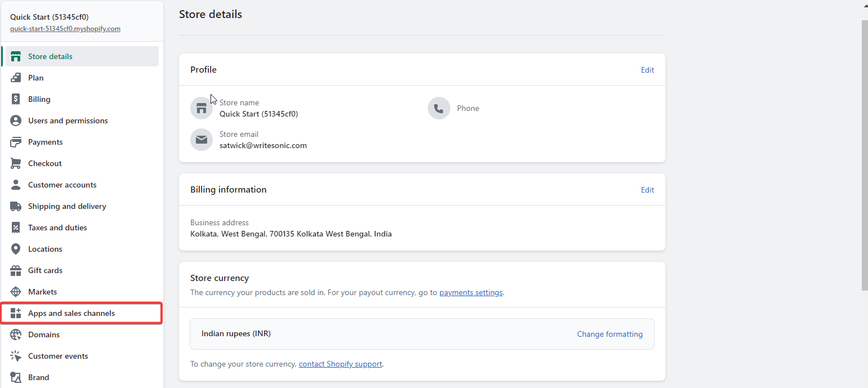Open the "Customer accounts" settings section
The height and width of the screenshot is (388, 868).
[x=62, y=185]
